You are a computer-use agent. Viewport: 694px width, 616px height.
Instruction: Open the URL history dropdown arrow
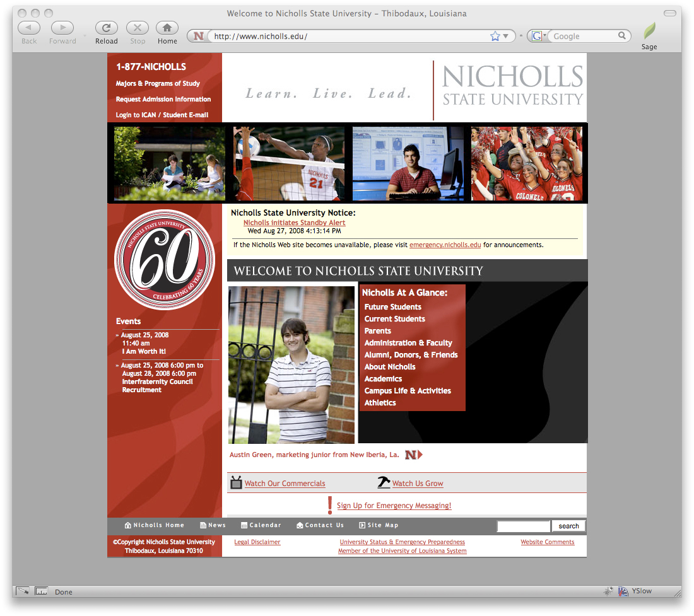[505, 37]
